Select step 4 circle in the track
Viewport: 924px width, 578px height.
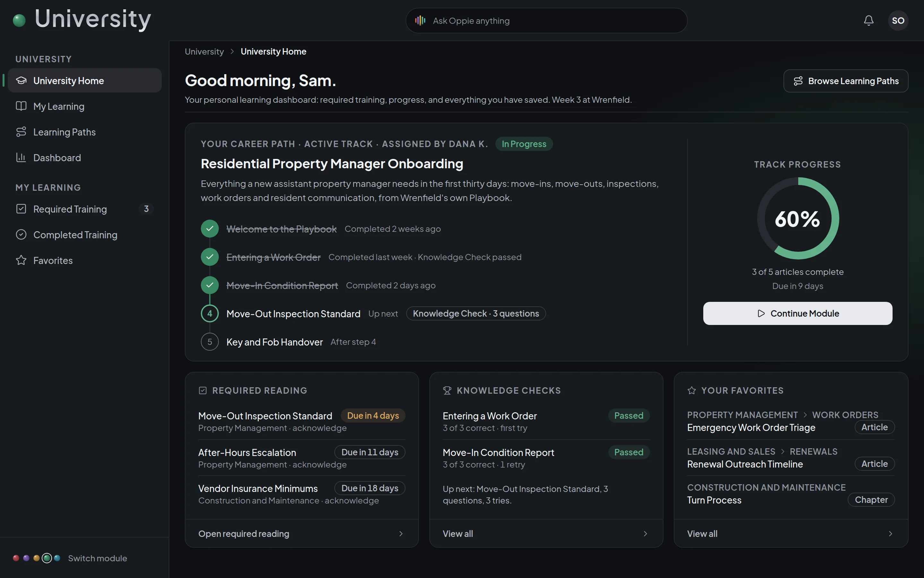pyautogui.click(x=210, y=313)
